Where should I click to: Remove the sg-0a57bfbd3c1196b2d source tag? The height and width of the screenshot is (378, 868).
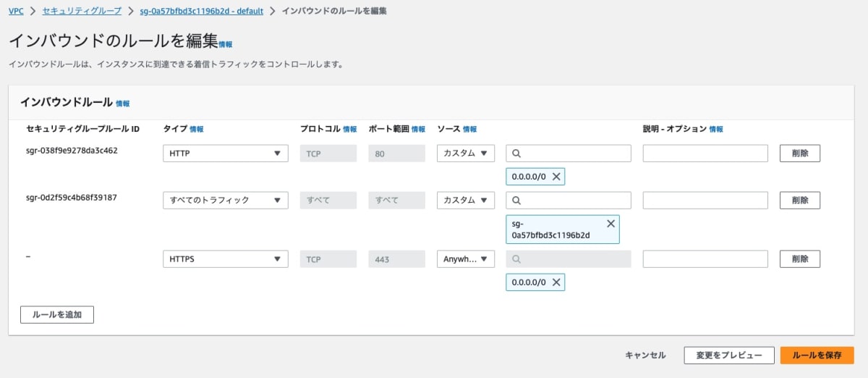click(610, 223)
